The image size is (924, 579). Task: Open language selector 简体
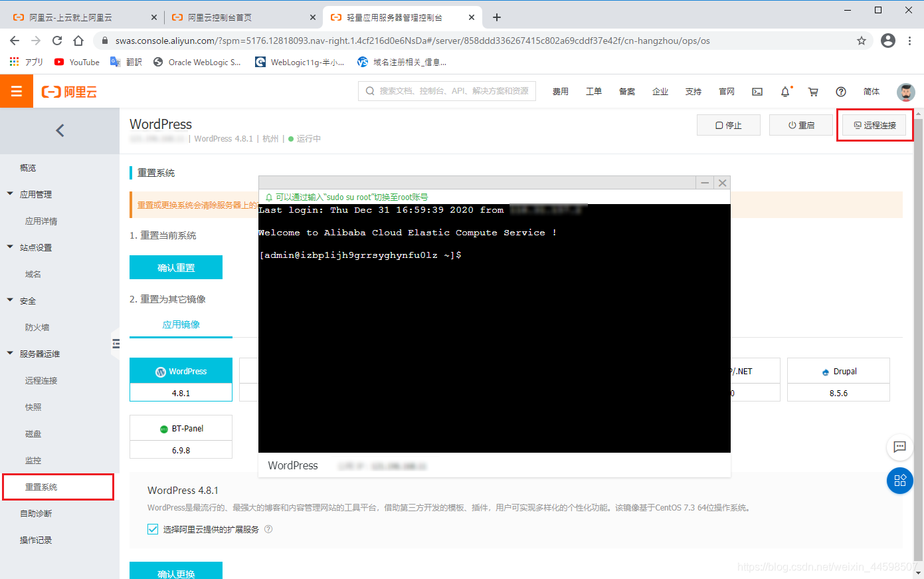coord(872,92)
